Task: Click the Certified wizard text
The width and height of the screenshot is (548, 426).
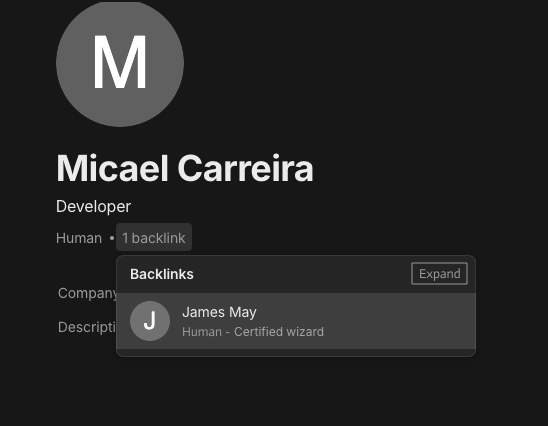Action: [x=279, y=332]
